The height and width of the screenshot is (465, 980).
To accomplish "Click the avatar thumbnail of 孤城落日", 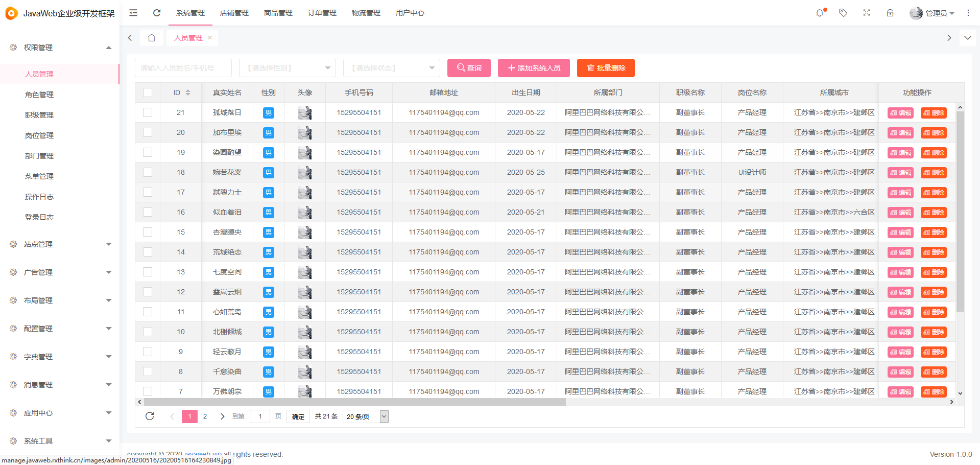I will click(x=305, y=112).
